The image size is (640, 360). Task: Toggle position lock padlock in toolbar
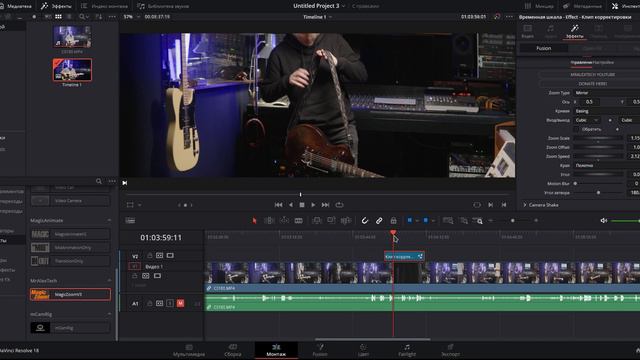[x=393, y=220]
